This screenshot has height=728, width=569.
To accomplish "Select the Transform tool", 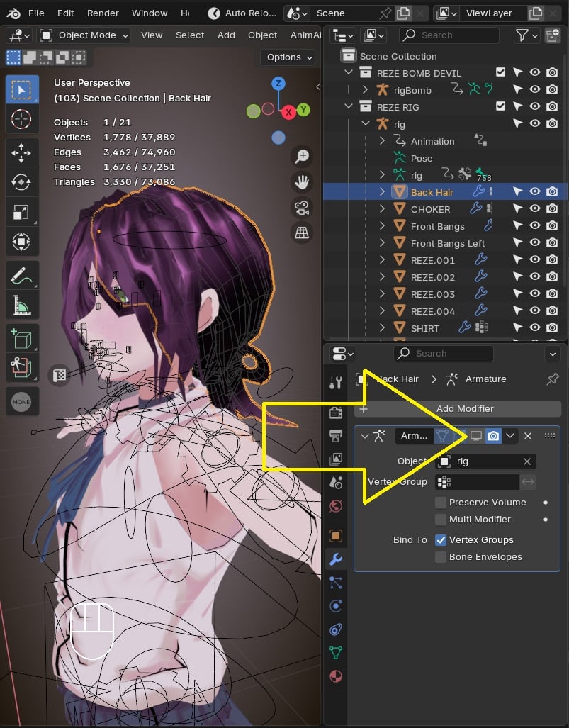I will pos(21,242).
